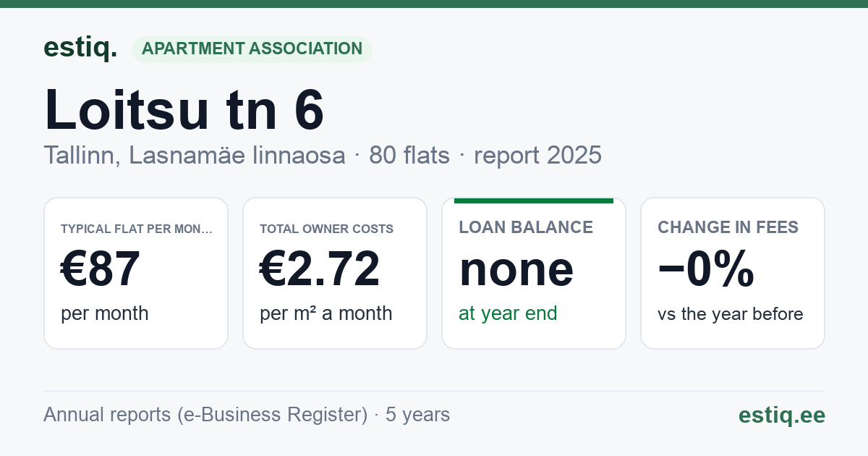Click the LOAN BALANCE label
The image size is (868, 456).
[526, 227]
